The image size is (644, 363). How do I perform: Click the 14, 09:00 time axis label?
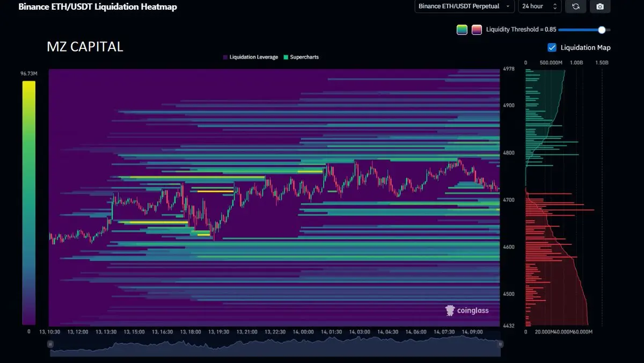(x=472, y=332)
